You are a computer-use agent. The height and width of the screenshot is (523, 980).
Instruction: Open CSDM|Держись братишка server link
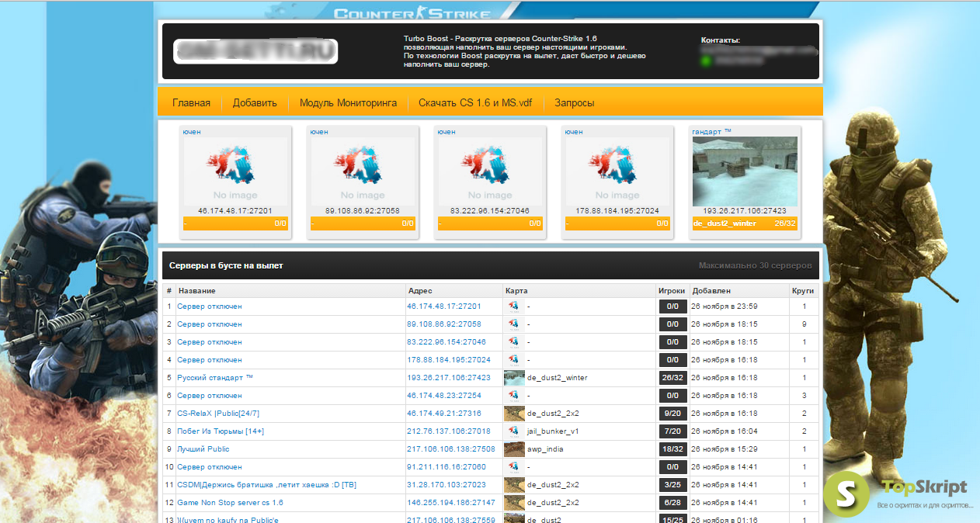266,485
